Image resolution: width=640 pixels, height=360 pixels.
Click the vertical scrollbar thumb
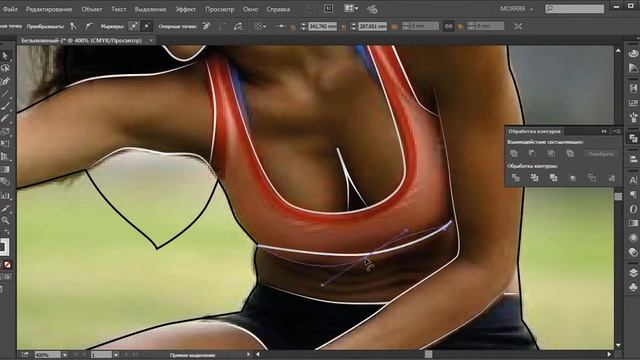click(618, 197)
